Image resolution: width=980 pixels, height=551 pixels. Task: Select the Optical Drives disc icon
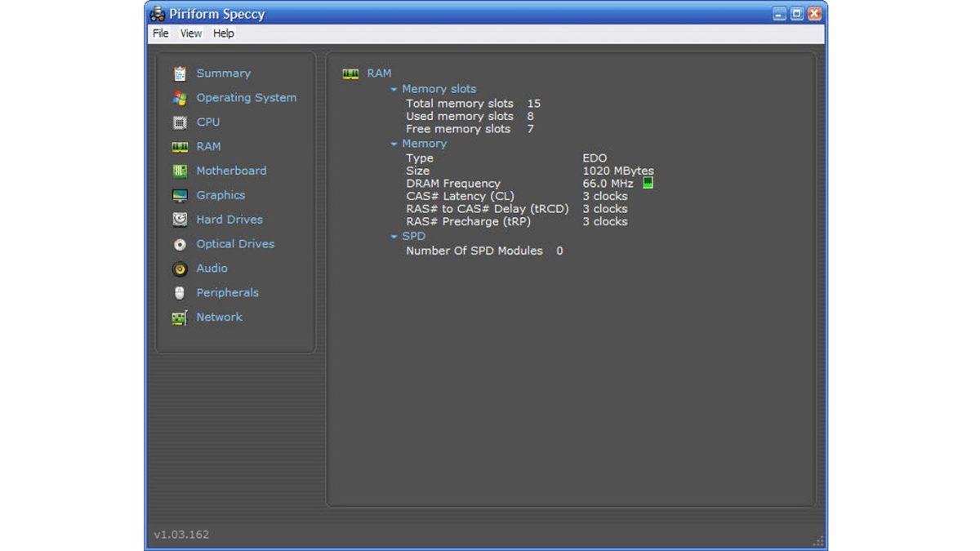coord(180,244)
